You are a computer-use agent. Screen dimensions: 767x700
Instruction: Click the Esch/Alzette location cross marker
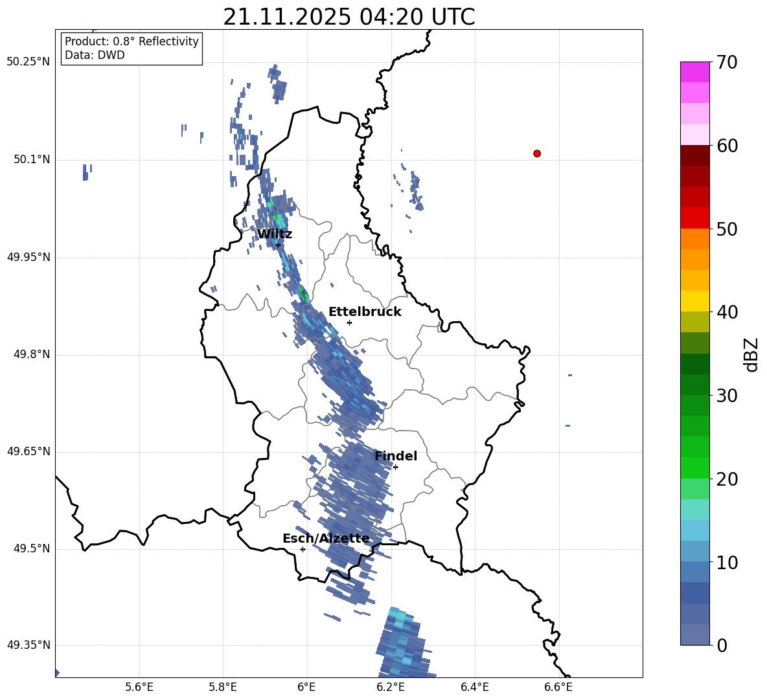[x=303, y=549]
